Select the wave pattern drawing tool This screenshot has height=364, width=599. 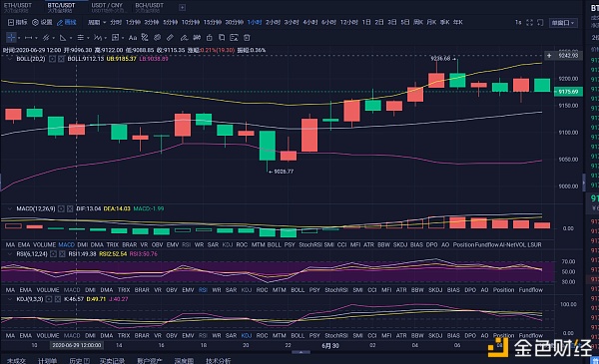tap(98, 38)
